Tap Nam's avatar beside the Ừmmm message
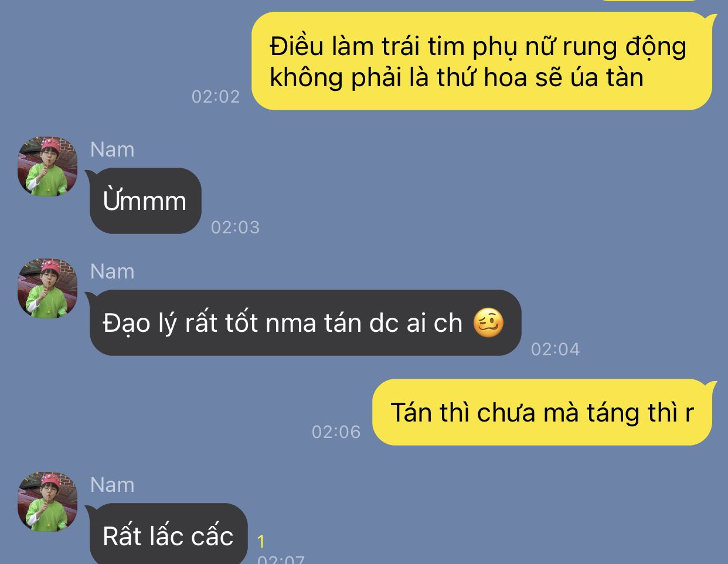The width and height of the screenshot is (728, 564). [x=47, y=167]
